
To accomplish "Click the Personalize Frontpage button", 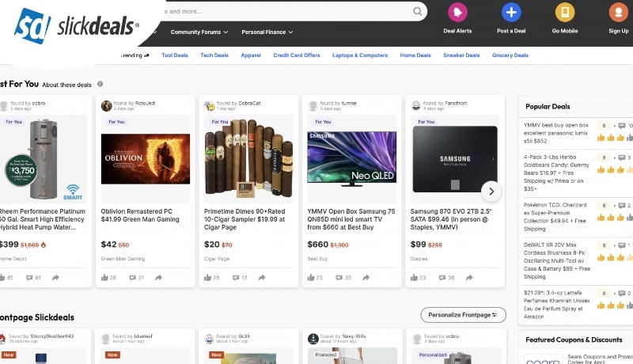I will (463, 315).
